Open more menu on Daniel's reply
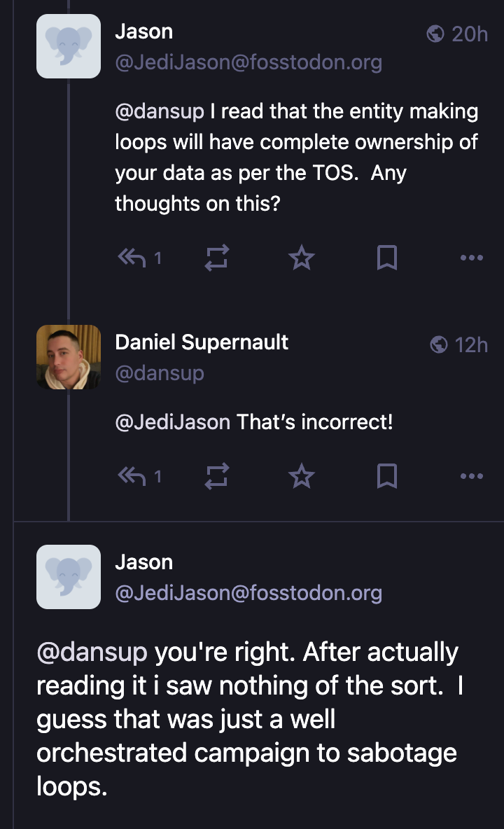504x829 pixels. pos(472,477)
